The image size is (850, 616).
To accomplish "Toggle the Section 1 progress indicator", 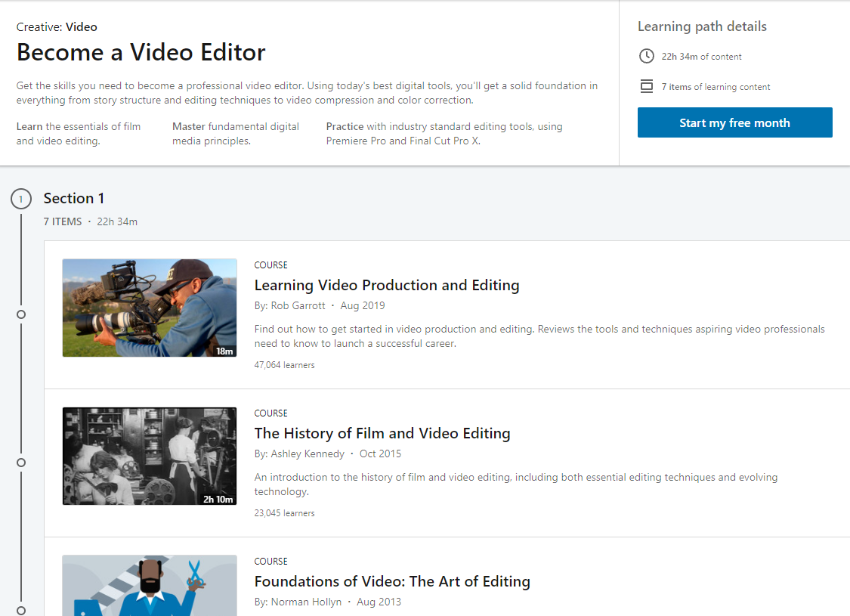I will (20, 198).
